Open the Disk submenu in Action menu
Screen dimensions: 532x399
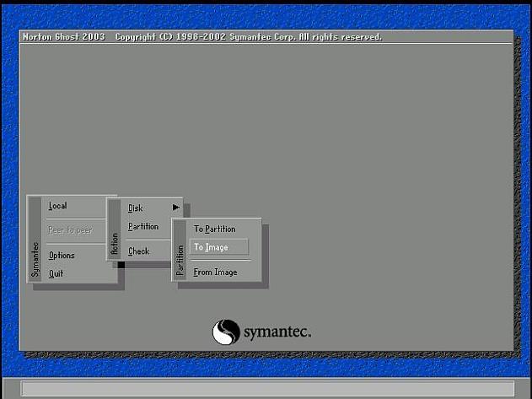coord(136,208)
